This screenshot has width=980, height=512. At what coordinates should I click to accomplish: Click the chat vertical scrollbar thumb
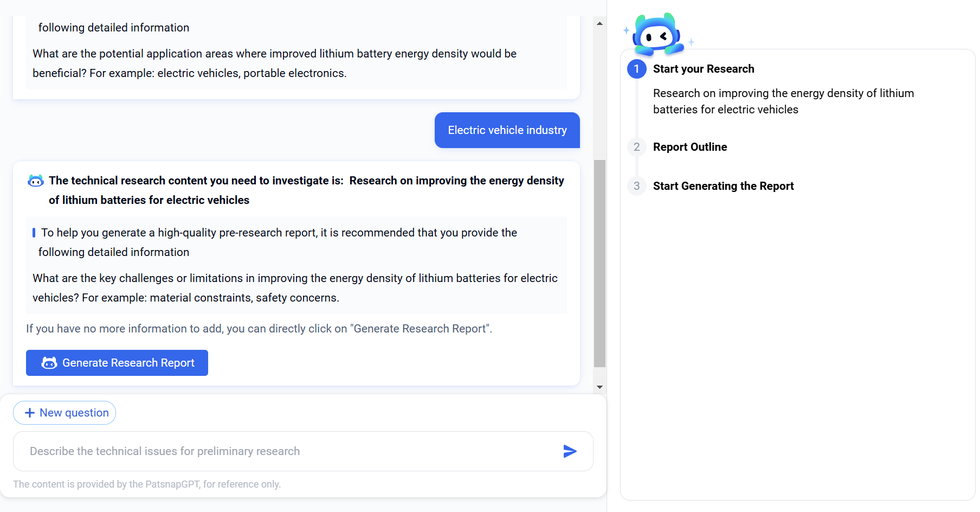(599, 263)
